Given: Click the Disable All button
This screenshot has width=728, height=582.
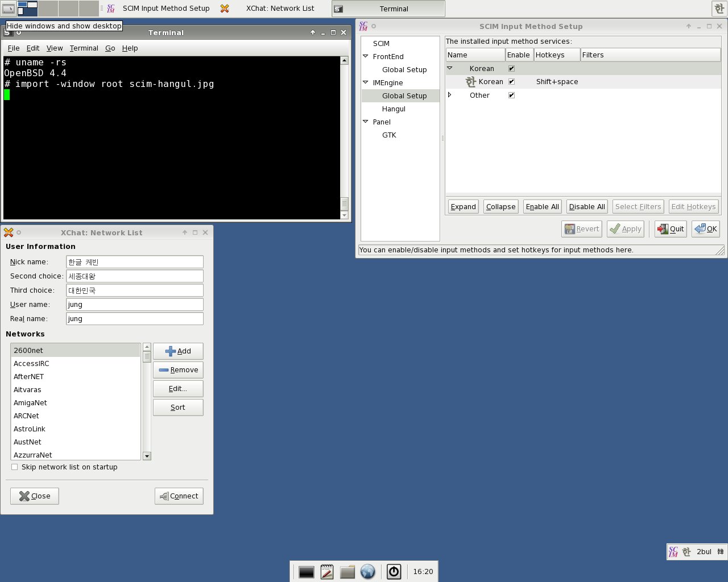Looking at the screenshot, I should (587, 207).
